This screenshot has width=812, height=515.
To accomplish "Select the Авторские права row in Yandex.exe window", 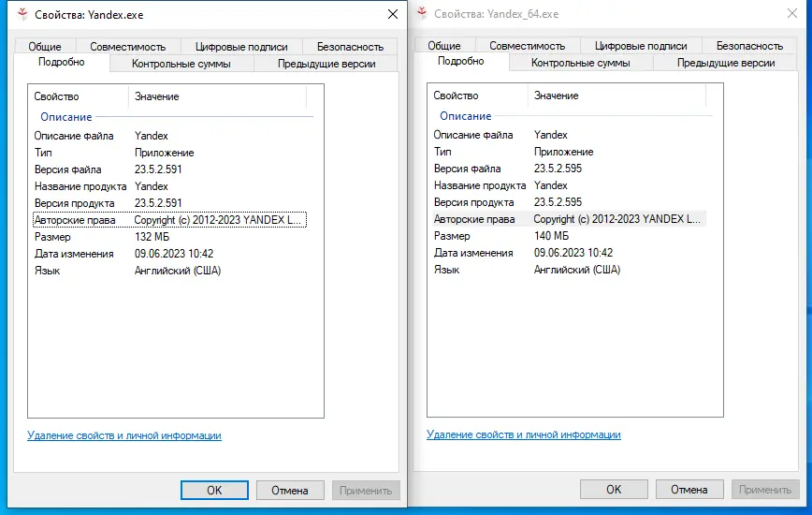I will click(168, 220).
